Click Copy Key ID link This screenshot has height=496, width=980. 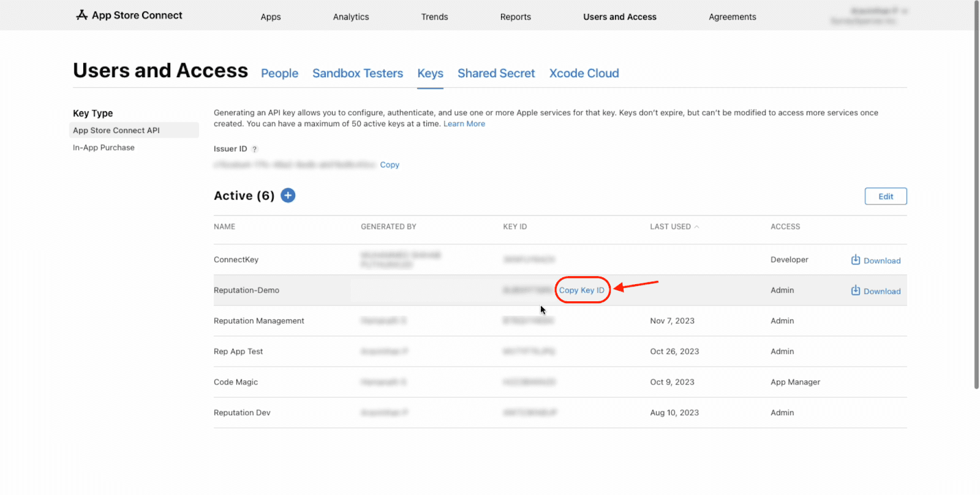(581, 290)
